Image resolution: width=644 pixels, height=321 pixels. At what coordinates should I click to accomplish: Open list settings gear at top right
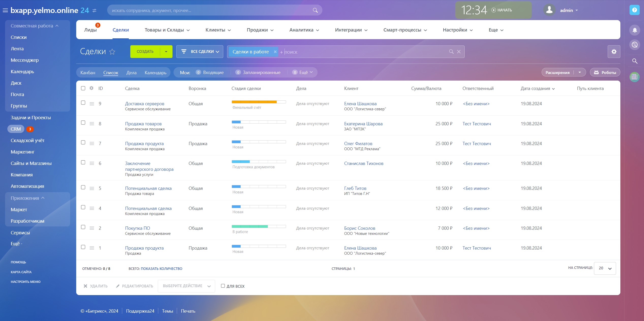pyautogui.click(x=614, y=52)
